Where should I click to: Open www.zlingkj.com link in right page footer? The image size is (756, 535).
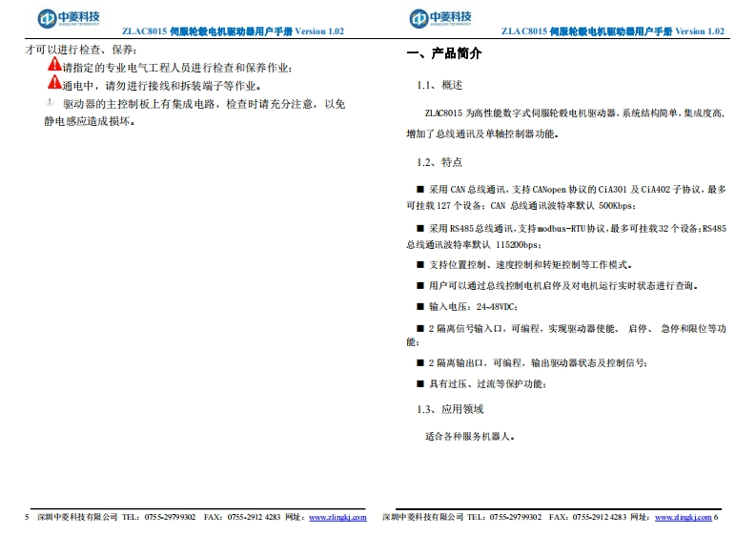[683, 517]
